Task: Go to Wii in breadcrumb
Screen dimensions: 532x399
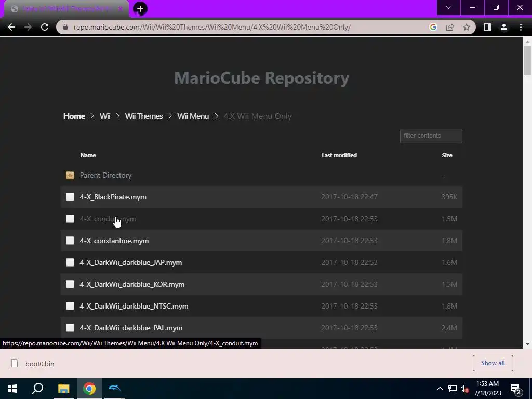Action: 105,116
